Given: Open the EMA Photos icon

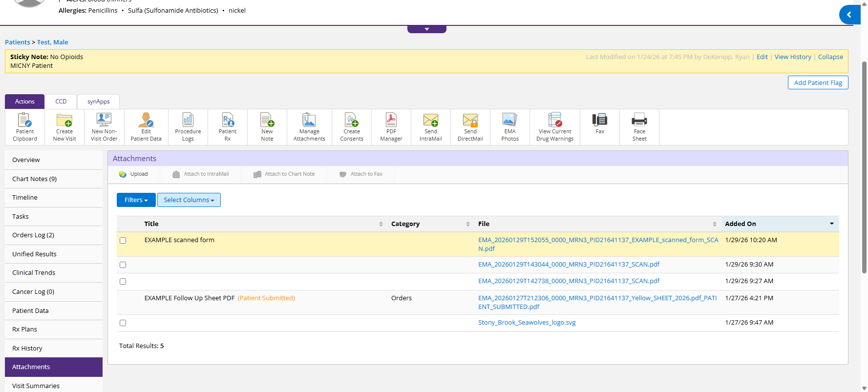Looking at the screenshot, I should (509, 127).
